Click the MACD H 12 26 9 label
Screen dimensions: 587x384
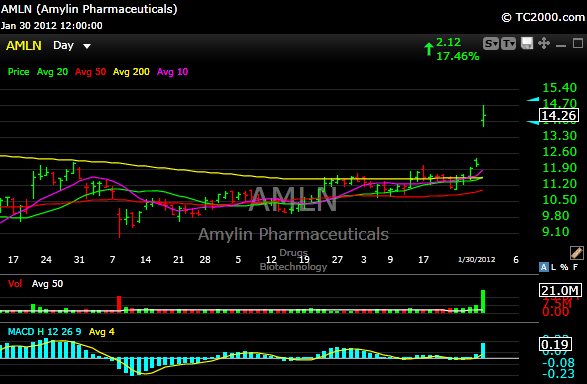tap(45, 332)
